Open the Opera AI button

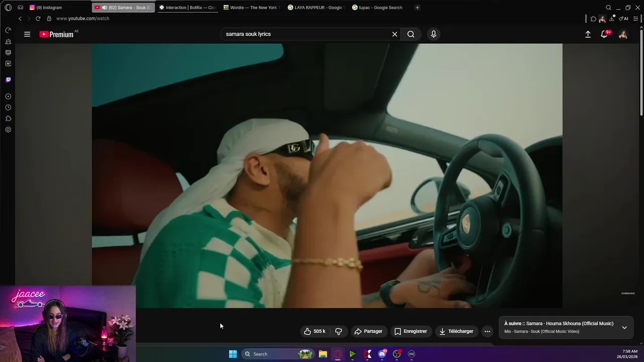coord(624,19)
